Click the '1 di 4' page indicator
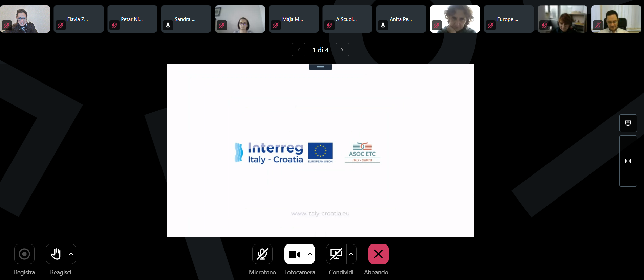 pos(320,50)
